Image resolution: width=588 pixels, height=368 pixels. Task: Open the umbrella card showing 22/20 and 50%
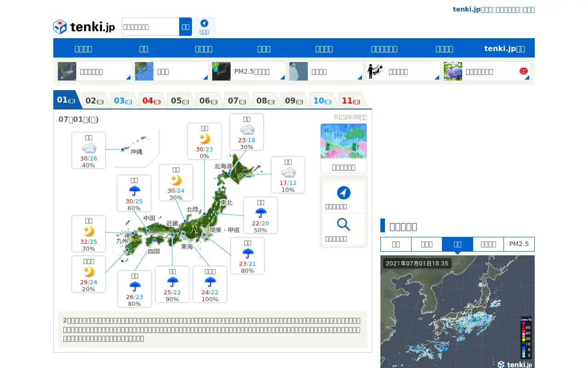260,215
